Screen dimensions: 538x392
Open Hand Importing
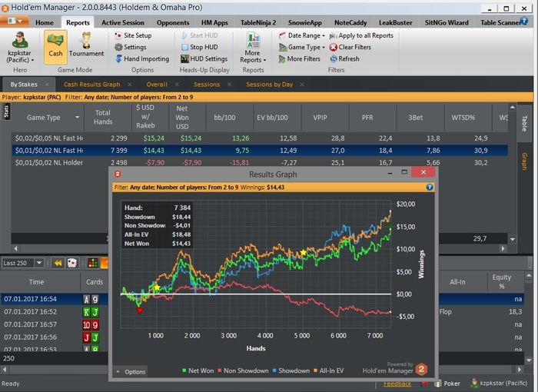(x=142, y=58)
